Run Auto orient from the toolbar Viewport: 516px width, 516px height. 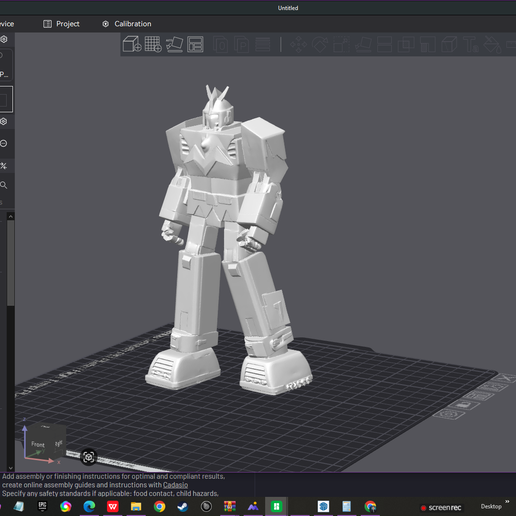pos(174,44)
